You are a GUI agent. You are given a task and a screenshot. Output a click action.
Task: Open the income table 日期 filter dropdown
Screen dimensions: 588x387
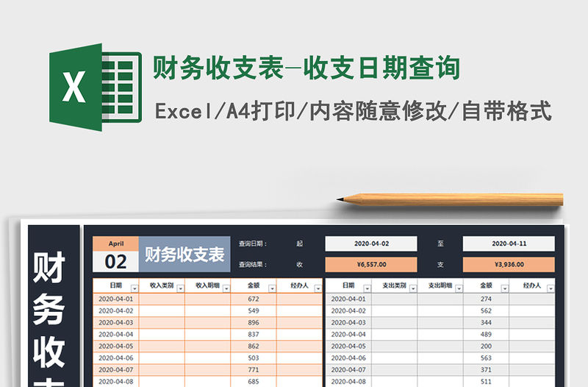(x=134, y=288)
